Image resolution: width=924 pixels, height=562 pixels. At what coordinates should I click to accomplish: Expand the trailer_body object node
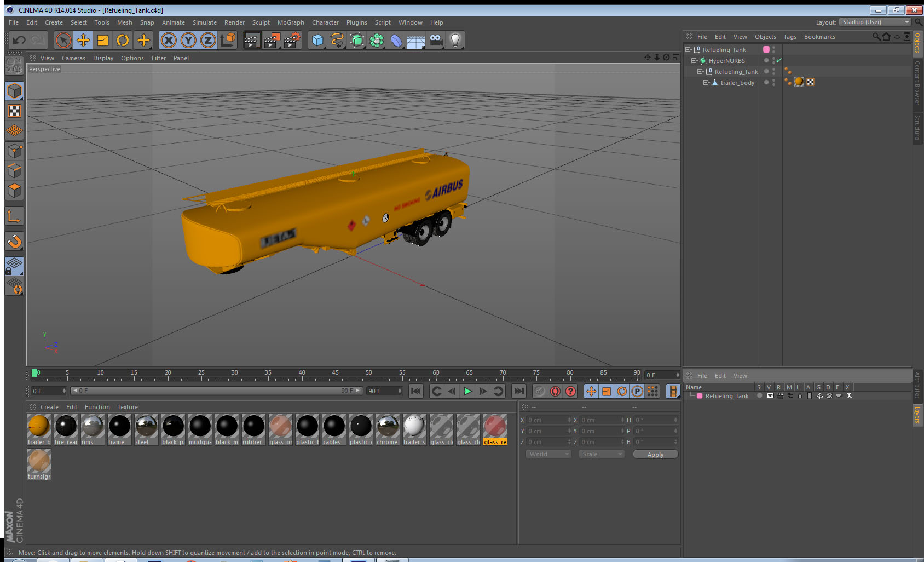[706, 82]
